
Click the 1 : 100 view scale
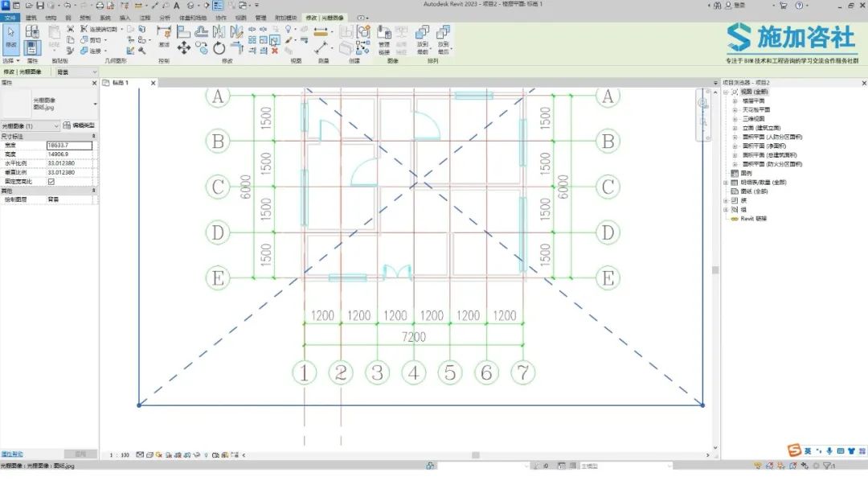119,455
